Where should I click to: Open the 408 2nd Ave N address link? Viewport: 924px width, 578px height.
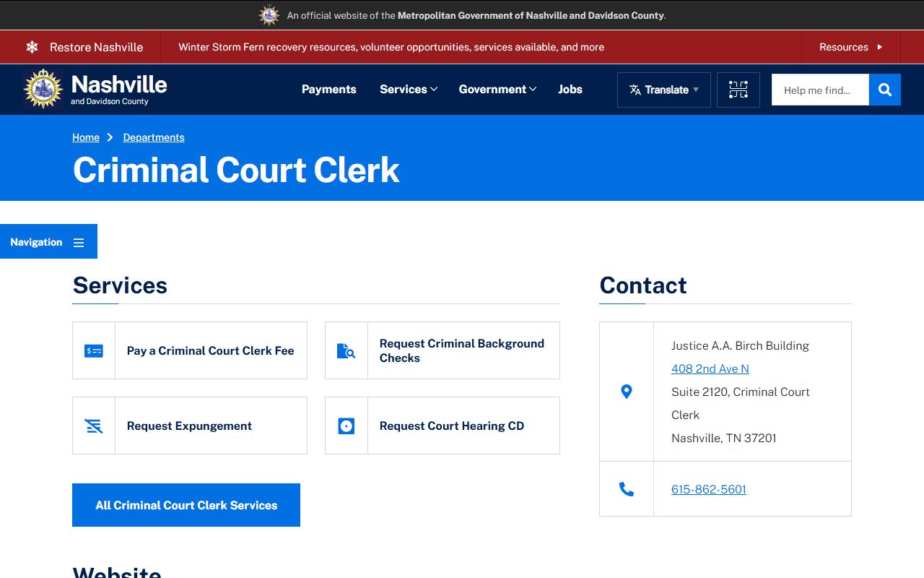pyautogui.click(x=710, y=368)
